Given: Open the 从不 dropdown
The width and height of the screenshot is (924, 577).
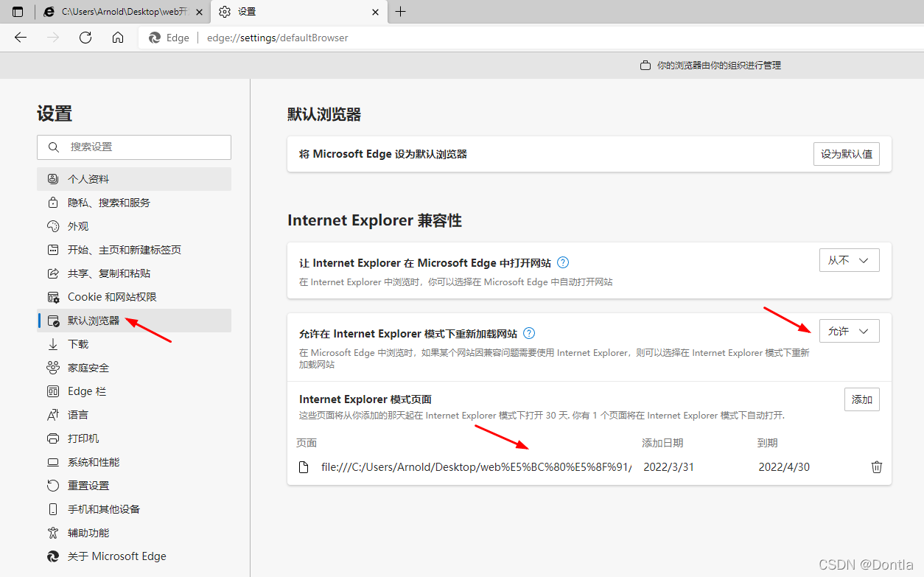Looking at the screenshot, I should point(850,260).
